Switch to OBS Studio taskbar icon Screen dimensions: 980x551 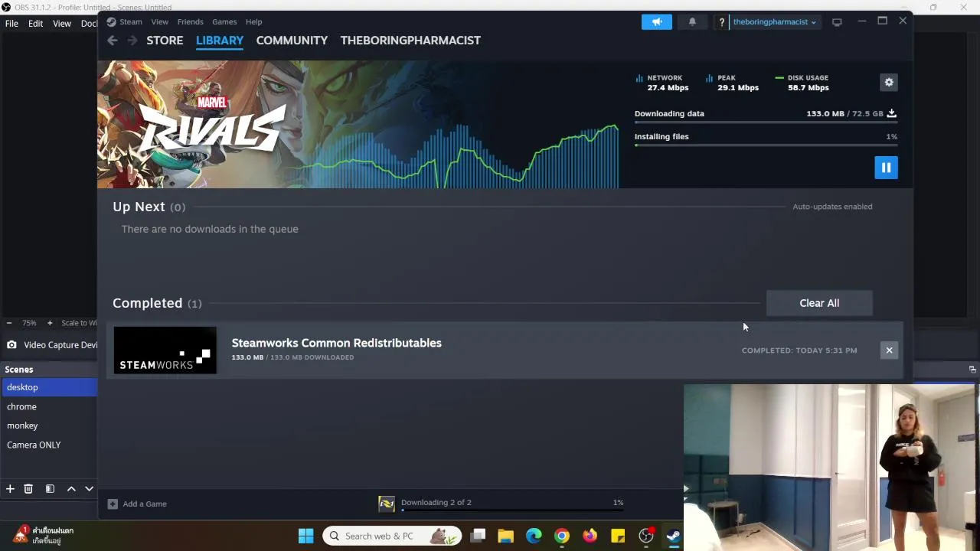(646, 536)
